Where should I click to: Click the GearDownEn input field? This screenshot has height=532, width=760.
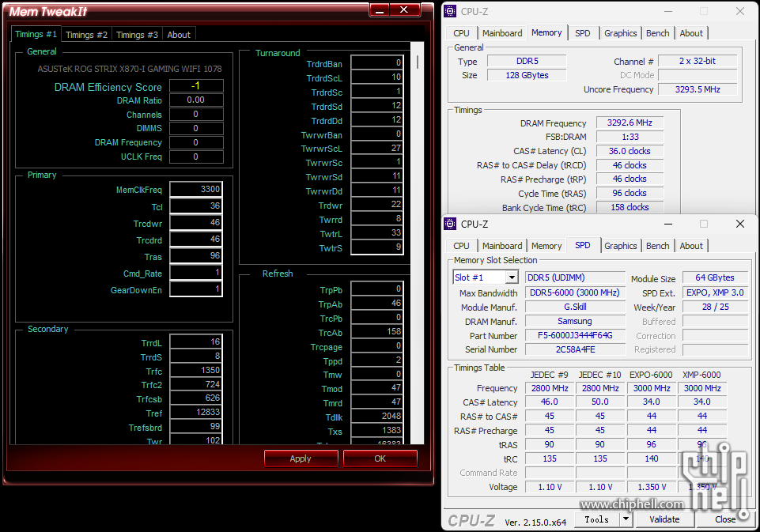pyautogui.click(x=196, y=289)
